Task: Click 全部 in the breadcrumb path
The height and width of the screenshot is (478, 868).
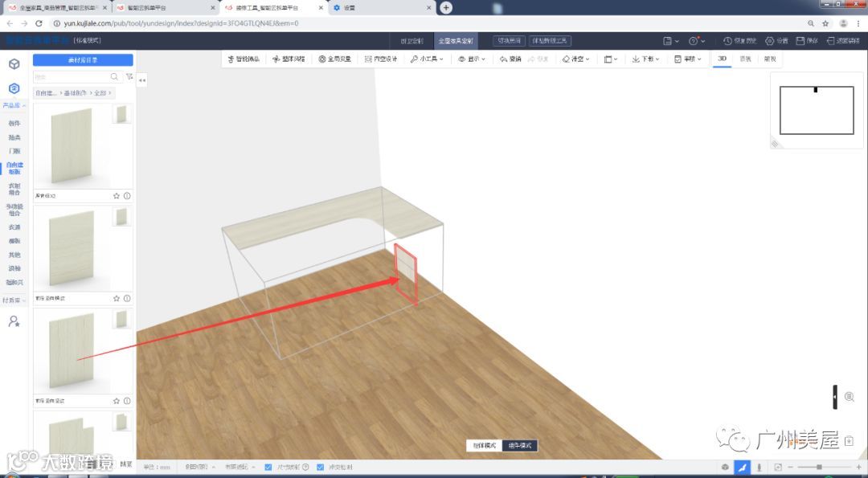Action: (x=100, y=93)
